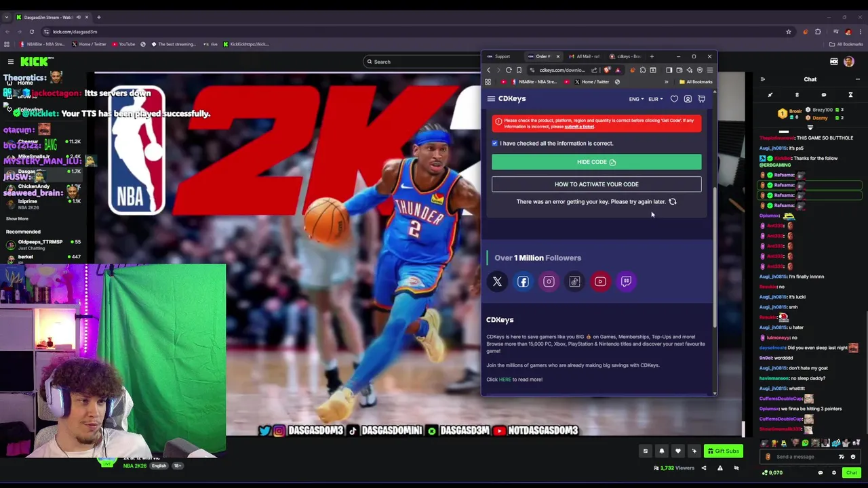Viewport: 868px width, 488px height.
Task: Expand hidden bookmarks chevron in the Brave window
Action: tap(666, 82)
